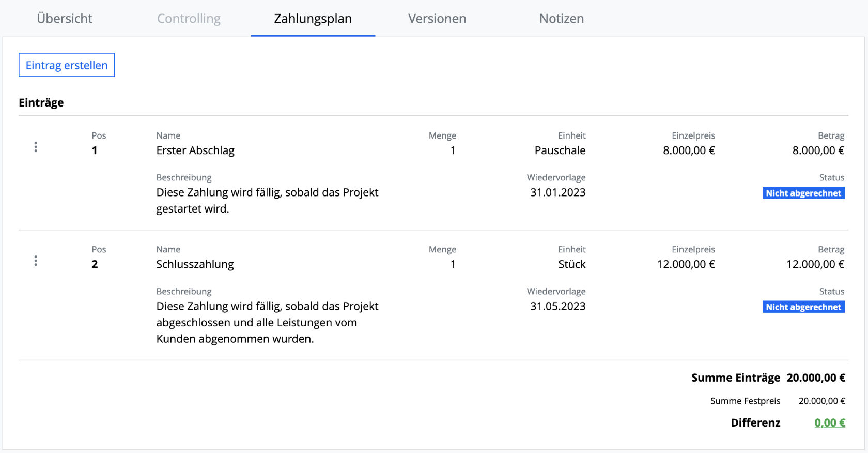Click the Summe Festpreis label

745,401
